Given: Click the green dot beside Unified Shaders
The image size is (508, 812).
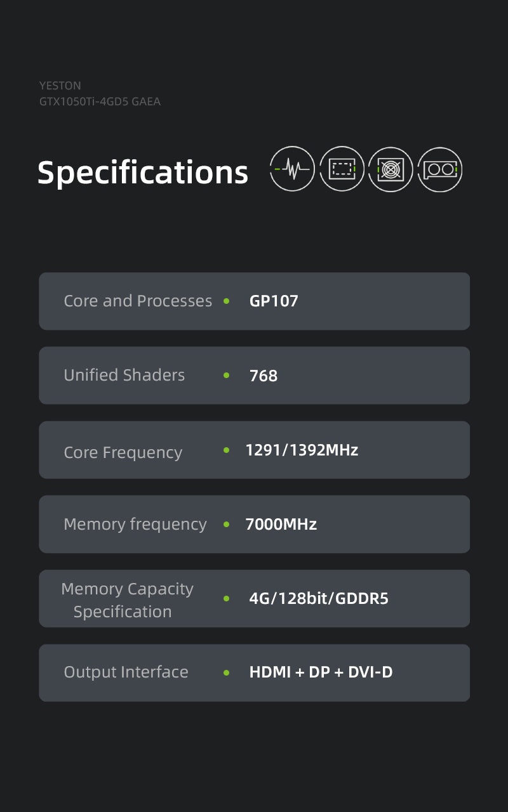Looking at the screenshot, I should click(x=227, y=376).
